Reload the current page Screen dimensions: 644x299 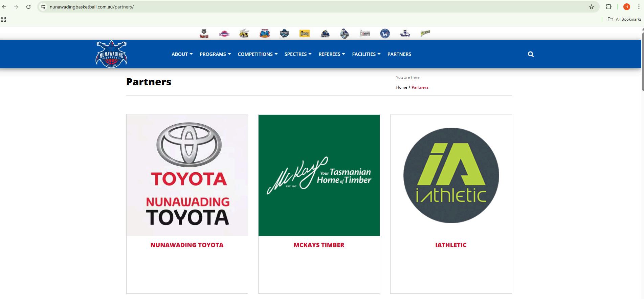28,7
